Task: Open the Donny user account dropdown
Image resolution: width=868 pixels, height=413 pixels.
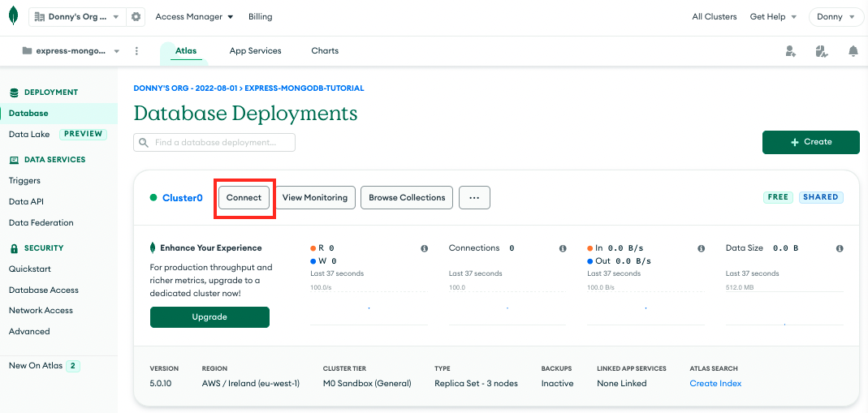Action: [x=836, y=16]
